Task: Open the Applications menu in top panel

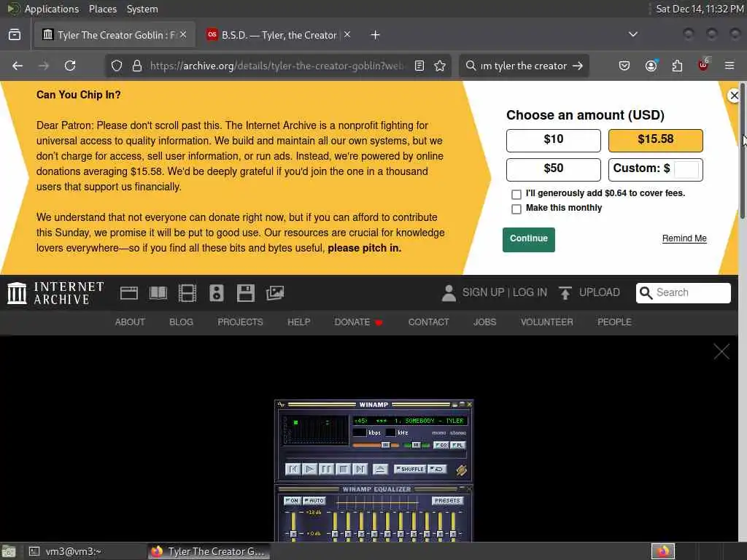Action: click(x=52, y=9)
